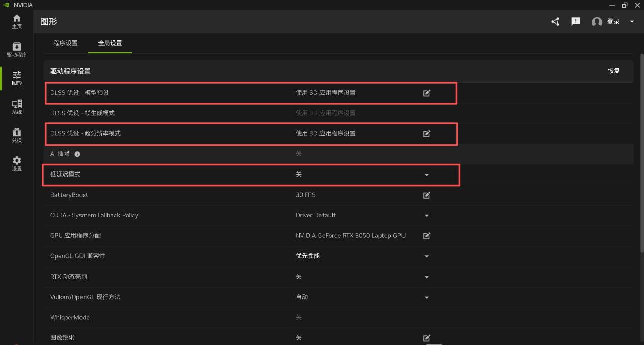Expand CUDA - Sysmem Fallback Policy dropdown
Screen dimensions: 644x345
(x=427, y=216)
